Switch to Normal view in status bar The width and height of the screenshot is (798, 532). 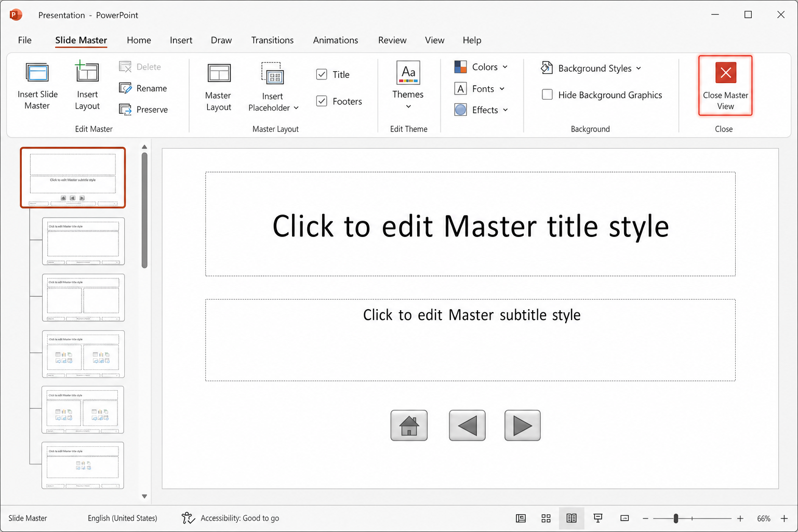click(x=521, y=518)
